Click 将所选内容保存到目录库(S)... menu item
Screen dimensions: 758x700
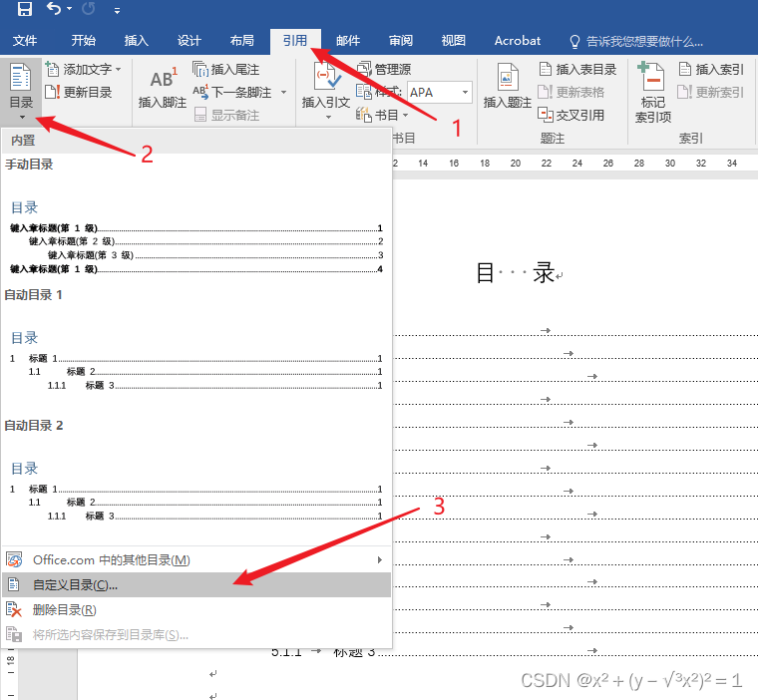tap(195, 635)
